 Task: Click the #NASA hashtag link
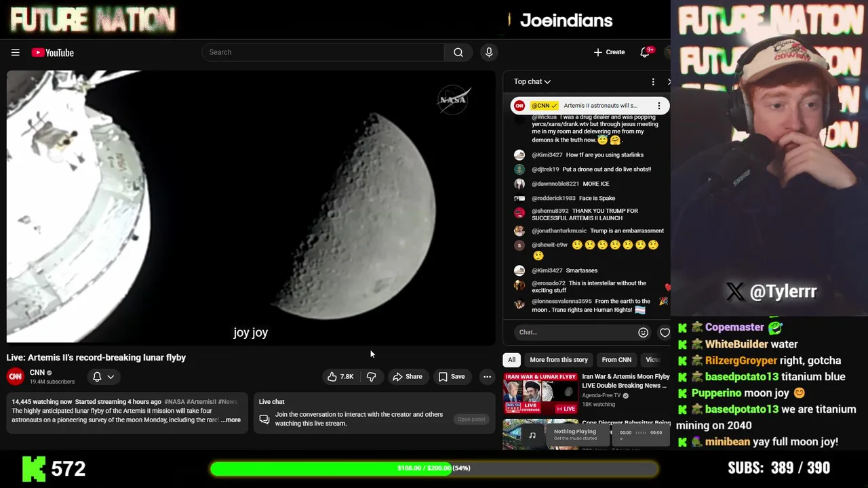click(174, 402)
